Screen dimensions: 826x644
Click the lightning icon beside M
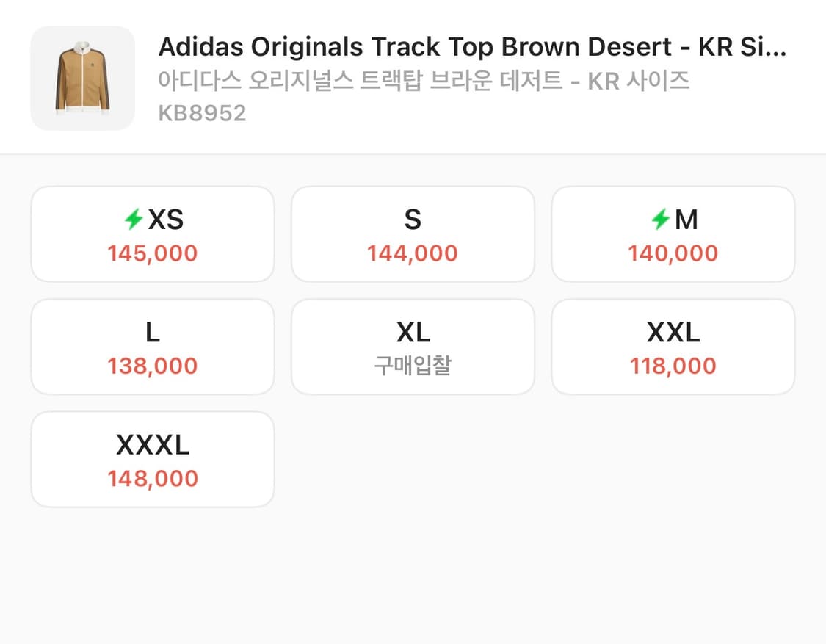pyautogui.click(x=660, y=219)
